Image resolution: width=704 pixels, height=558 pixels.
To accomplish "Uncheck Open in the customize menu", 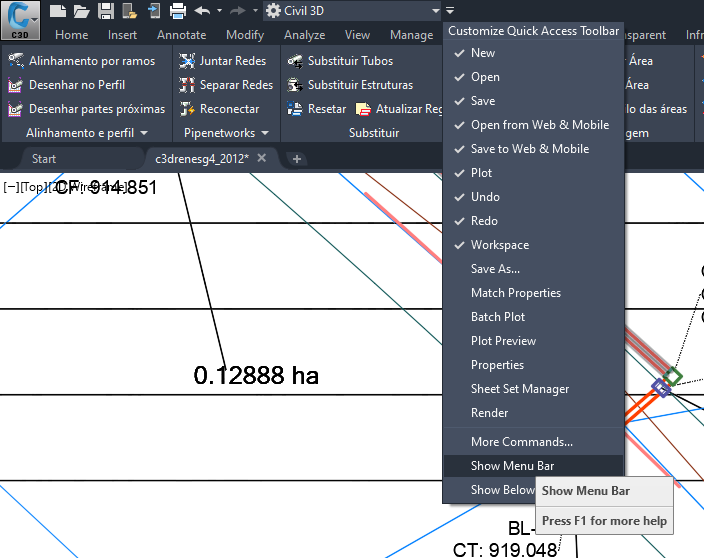I will pyautogui.click(x=533, y=77).
